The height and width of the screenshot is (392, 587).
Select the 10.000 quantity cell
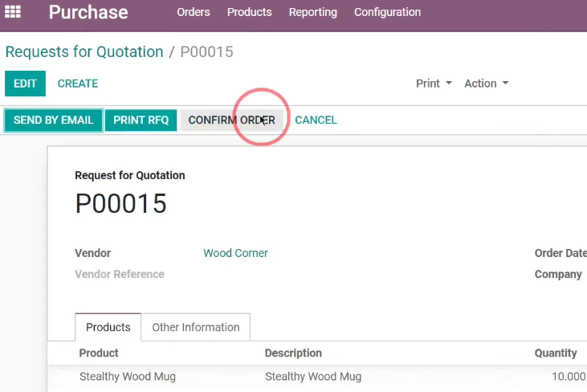click(569, 377)
